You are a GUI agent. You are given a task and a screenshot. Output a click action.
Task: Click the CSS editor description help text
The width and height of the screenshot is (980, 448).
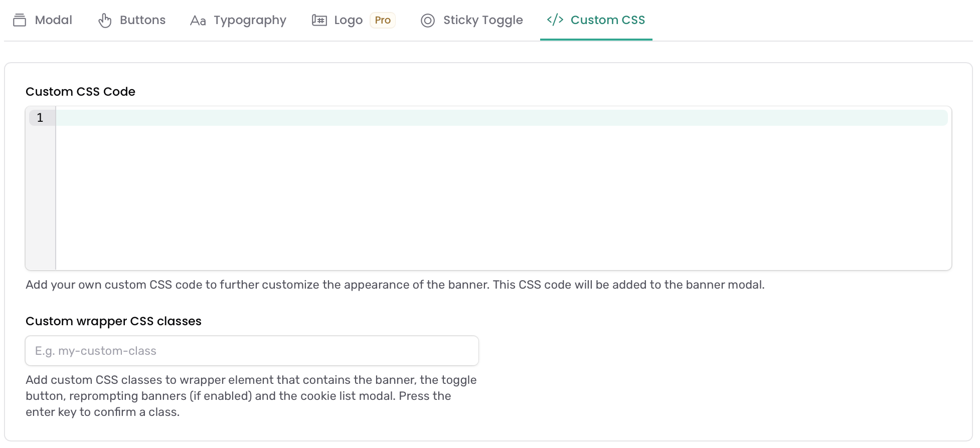395,285
